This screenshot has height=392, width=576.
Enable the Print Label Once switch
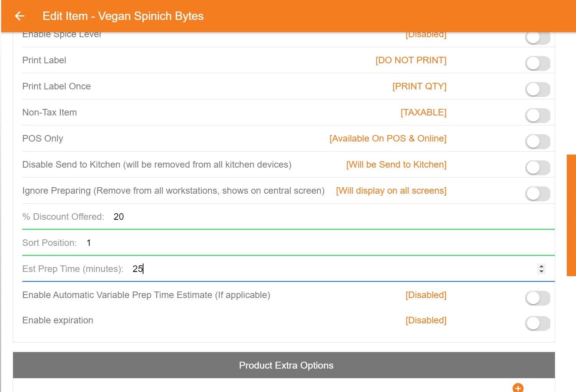(x=537, y=89)
